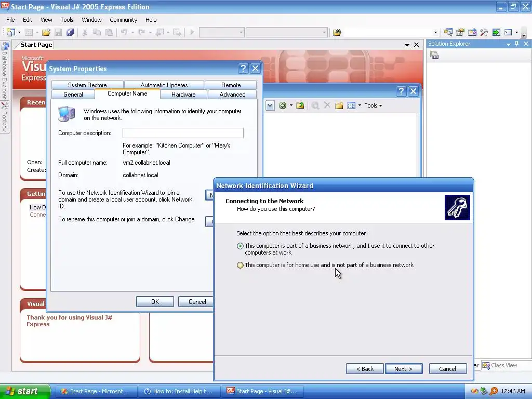
Task: Open the Solution Explorer window position dropdown
Action: coord(508,44)
